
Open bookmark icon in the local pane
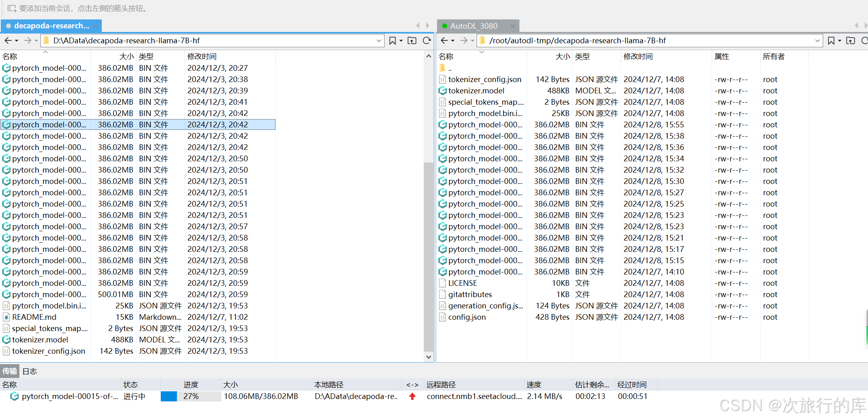(392, 40)
